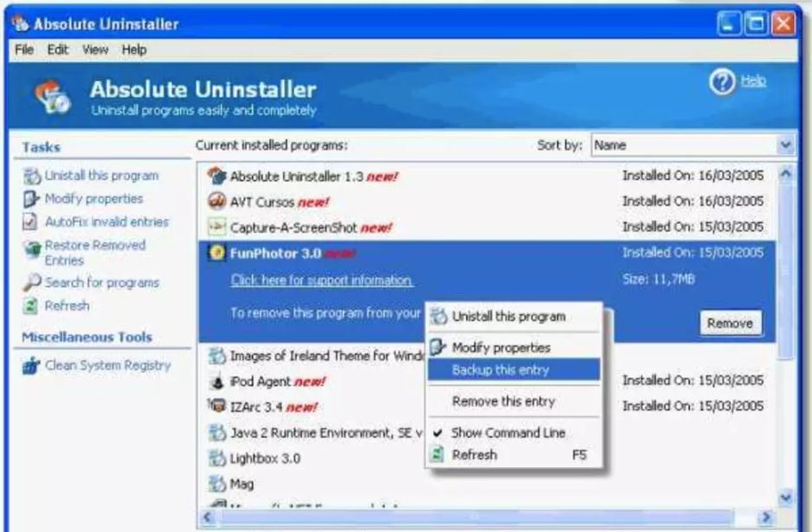Viewport: 812px width, 532px height.
Task: Click the AVT Cursos program icon
Action: 216,201
